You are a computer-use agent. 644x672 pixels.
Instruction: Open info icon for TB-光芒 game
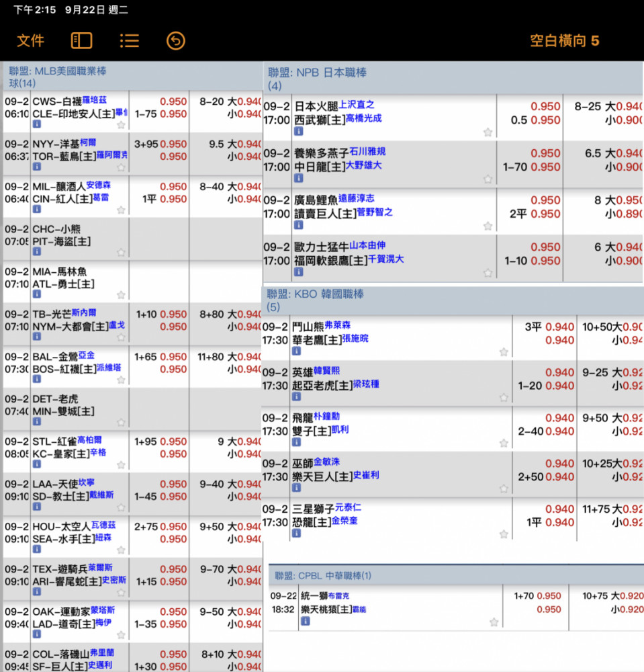[37, 337]
